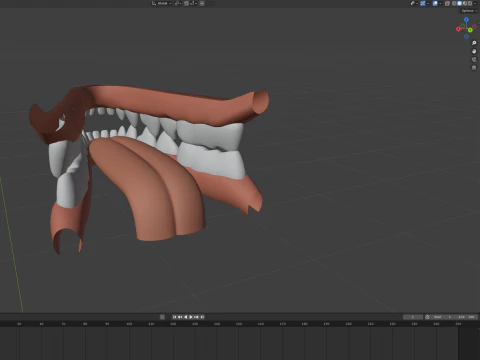This screenshot has width=480, height=360.
Task: Toggle viewport gizmos visibility
Action: click(x=423, y=3)
